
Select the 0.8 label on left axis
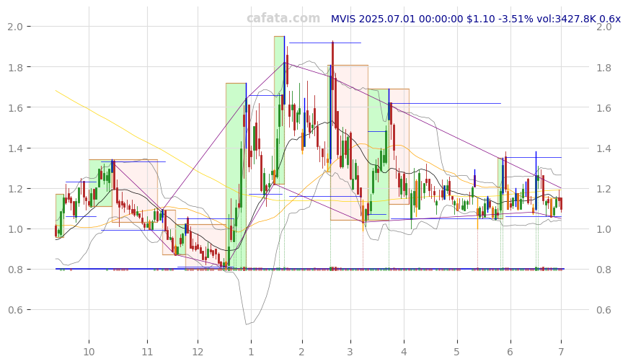pos(15,270)
